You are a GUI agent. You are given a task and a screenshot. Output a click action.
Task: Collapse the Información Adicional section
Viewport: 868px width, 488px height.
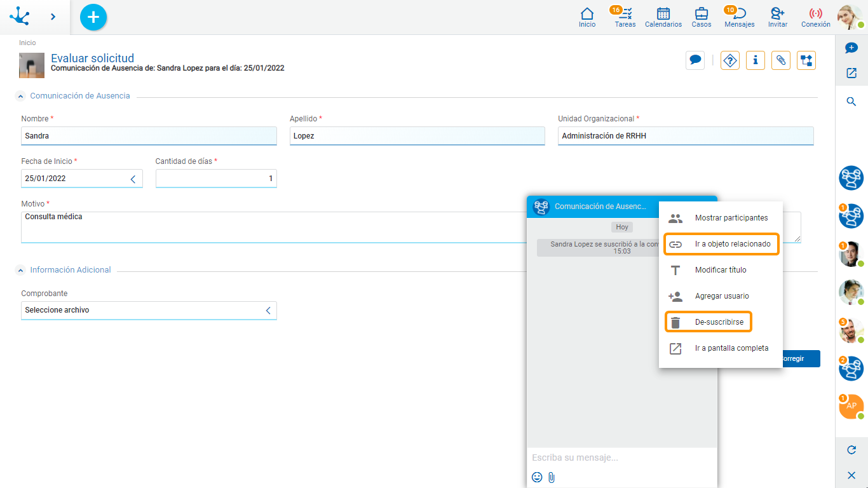(20, 270)
